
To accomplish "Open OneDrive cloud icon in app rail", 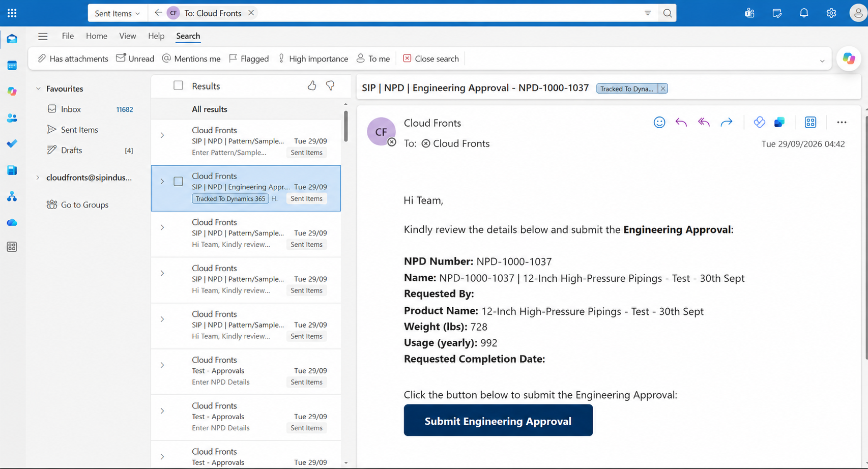I will tap(12, 223).
